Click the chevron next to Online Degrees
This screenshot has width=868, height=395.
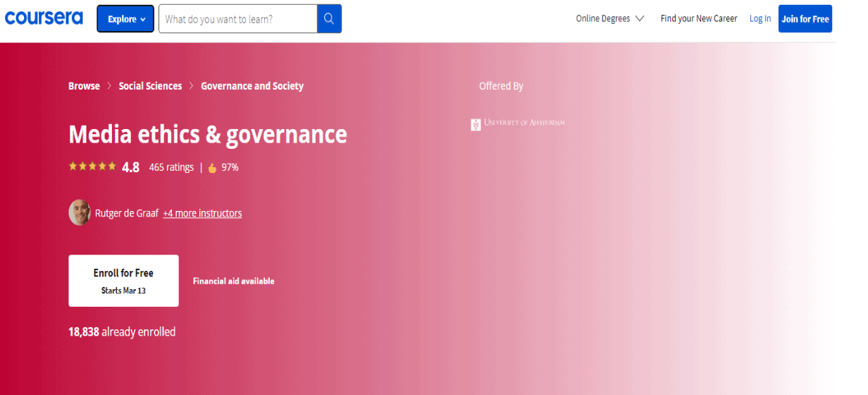point(640,19)
